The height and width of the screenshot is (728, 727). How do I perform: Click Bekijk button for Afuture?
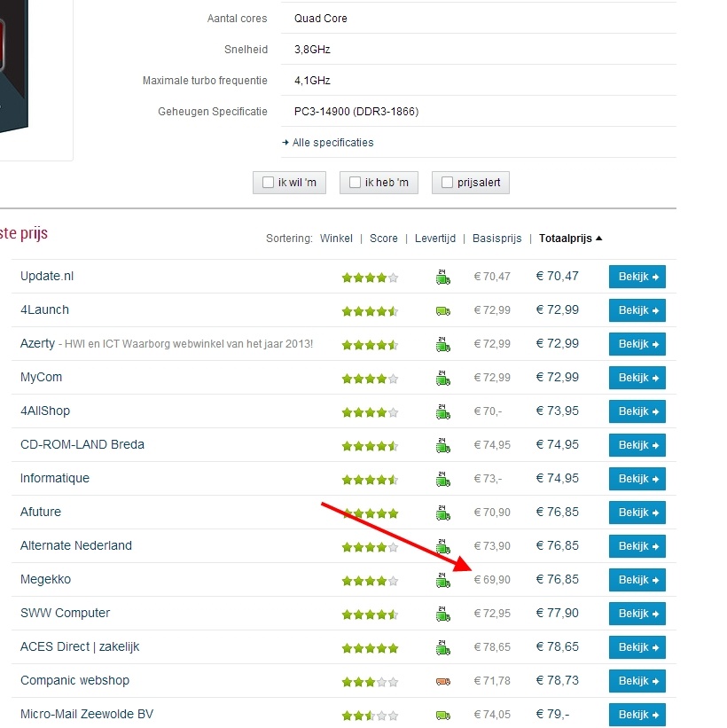click(x=637, y=513)
